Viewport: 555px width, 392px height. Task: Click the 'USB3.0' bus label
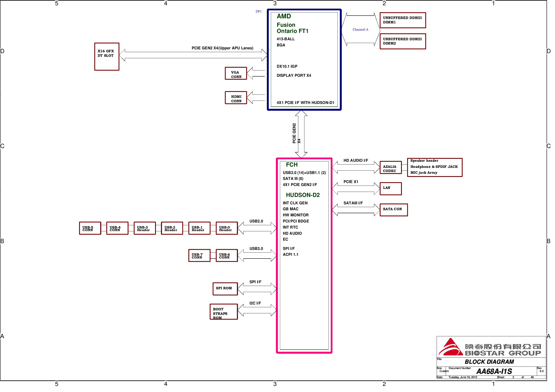(x=256, y=248)
